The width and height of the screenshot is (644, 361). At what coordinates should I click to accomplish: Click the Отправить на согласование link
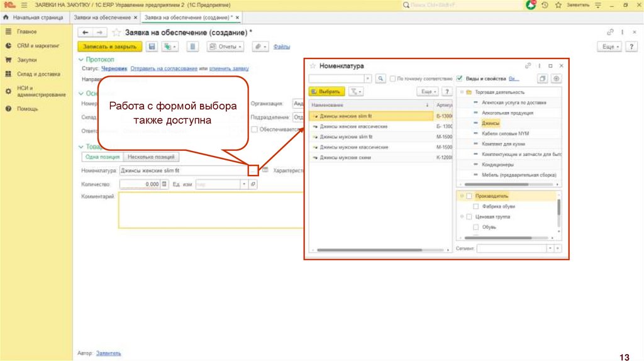tap(164, 68)
